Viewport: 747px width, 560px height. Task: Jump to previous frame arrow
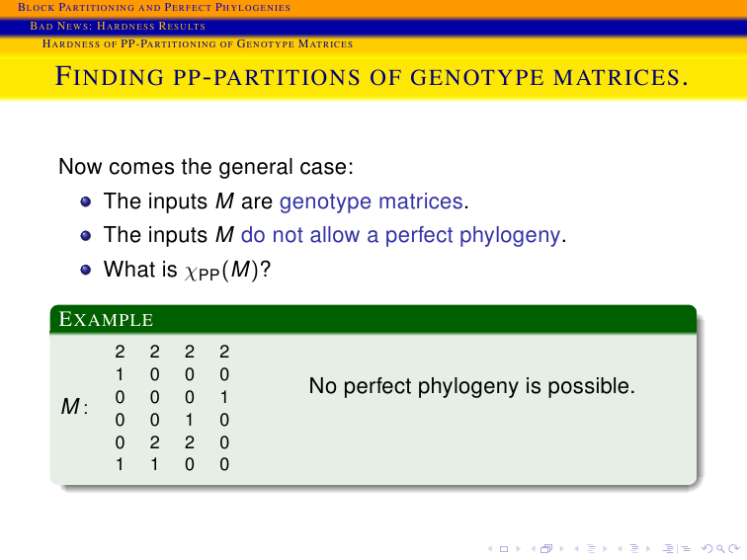(534, 549)
